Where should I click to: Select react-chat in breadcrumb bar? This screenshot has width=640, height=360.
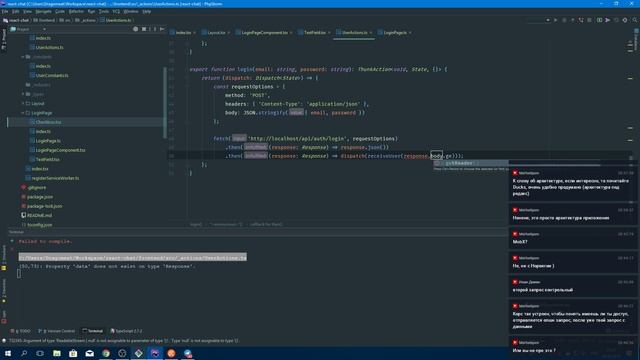coord(16,20)
